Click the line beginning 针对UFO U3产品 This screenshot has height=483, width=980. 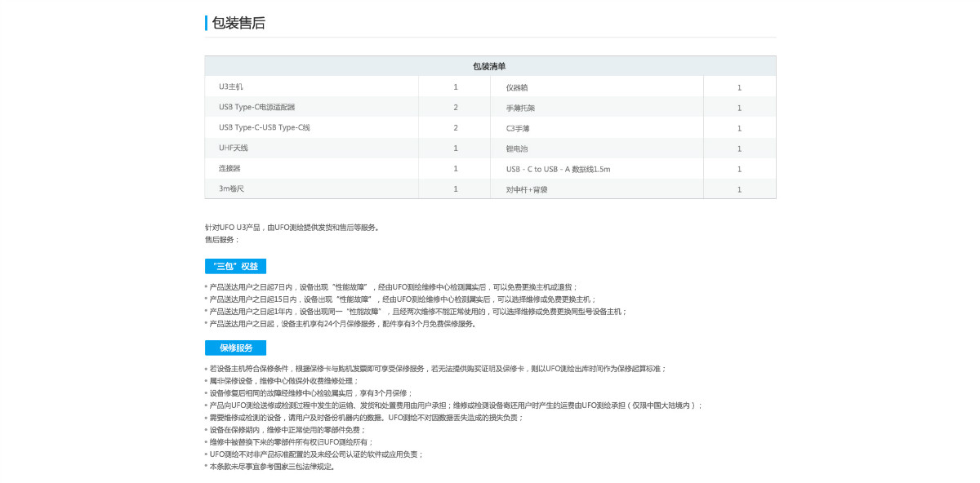point(292,228)
